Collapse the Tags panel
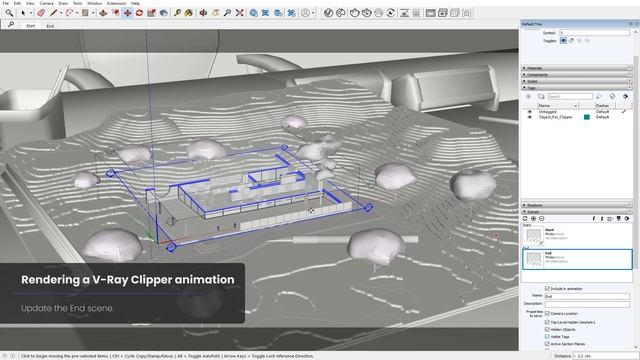 tap(577, 88)
